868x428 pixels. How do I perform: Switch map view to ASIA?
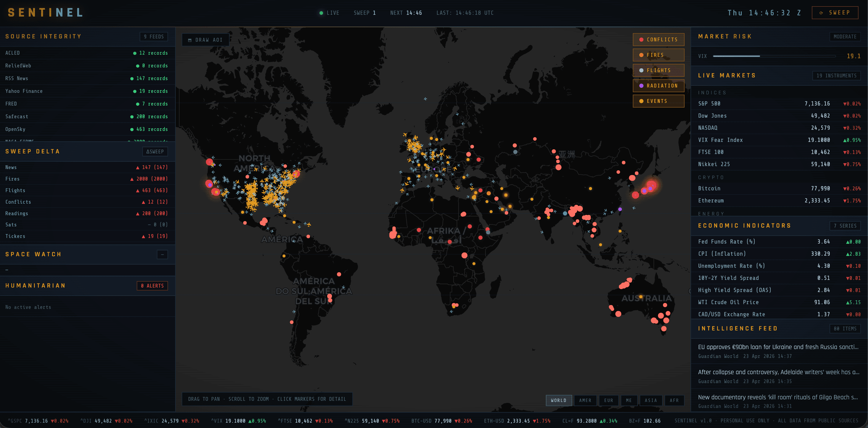(651, 401)
